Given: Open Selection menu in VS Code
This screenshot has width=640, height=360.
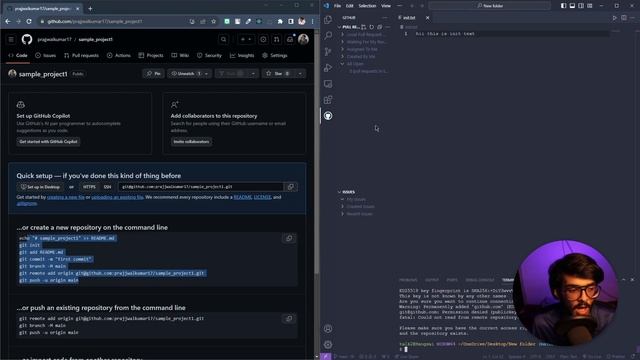Looking at the screenshot, I should [367, 6].
